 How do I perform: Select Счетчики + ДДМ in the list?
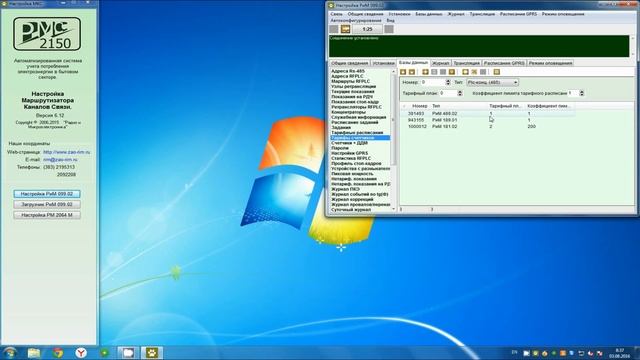349,143
